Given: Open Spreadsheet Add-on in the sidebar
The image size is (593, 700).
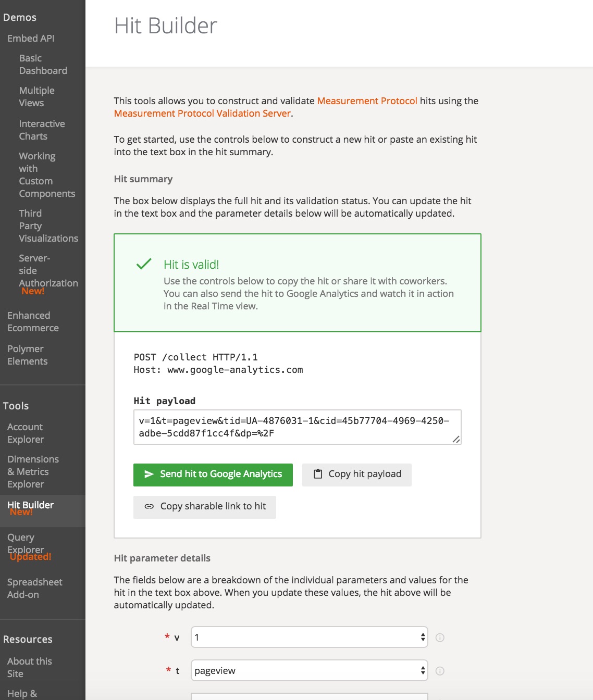Looking at the screenshot, I should click(x=34, y=589).
